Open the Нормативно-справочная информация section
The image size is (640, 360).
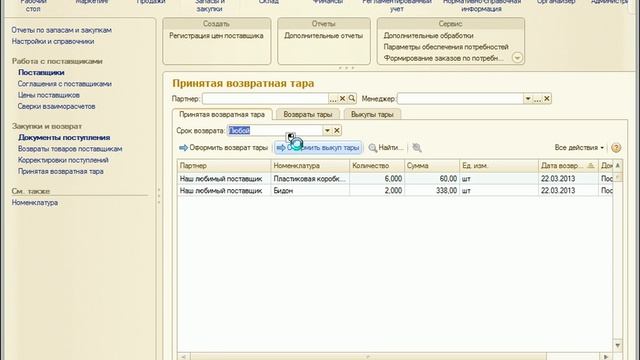click(482, 5)
